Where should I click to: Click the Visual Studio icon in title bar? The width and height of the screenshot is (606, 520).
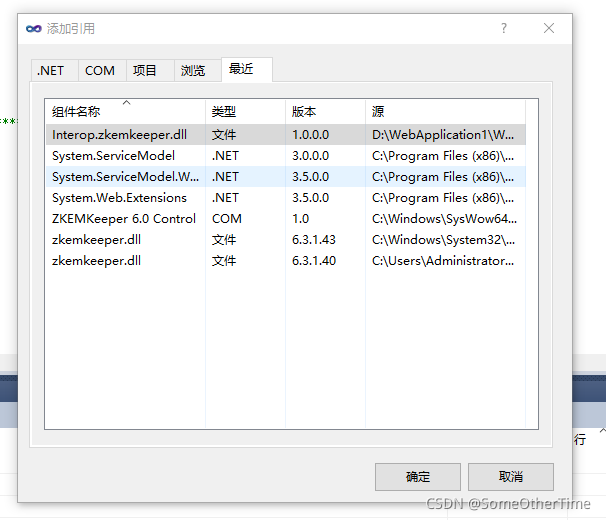point(34,29)
